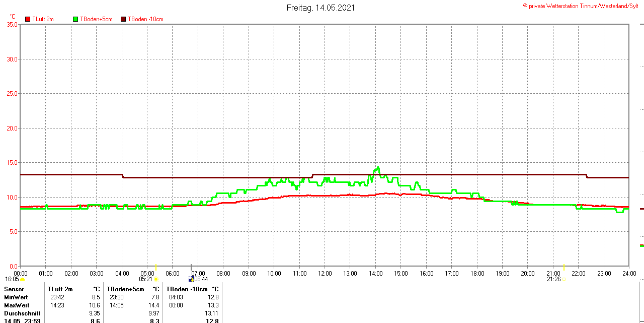
Task: Click the gray tick marker before 07:00
Action: (x=191, y=268)
